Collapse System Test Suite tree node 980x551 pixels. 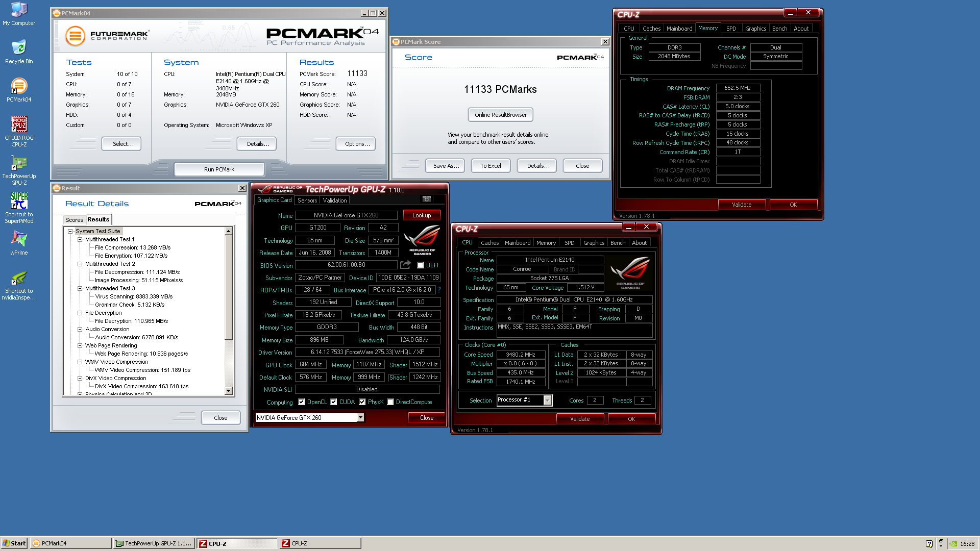coord(70,231)
